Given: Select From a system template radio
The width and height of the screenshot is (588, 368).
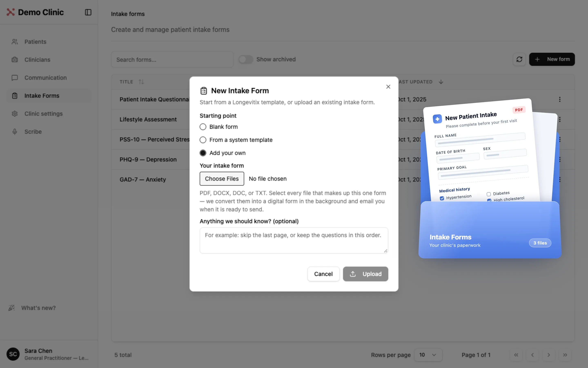Looking at the screenshot, I should point(203,140).
